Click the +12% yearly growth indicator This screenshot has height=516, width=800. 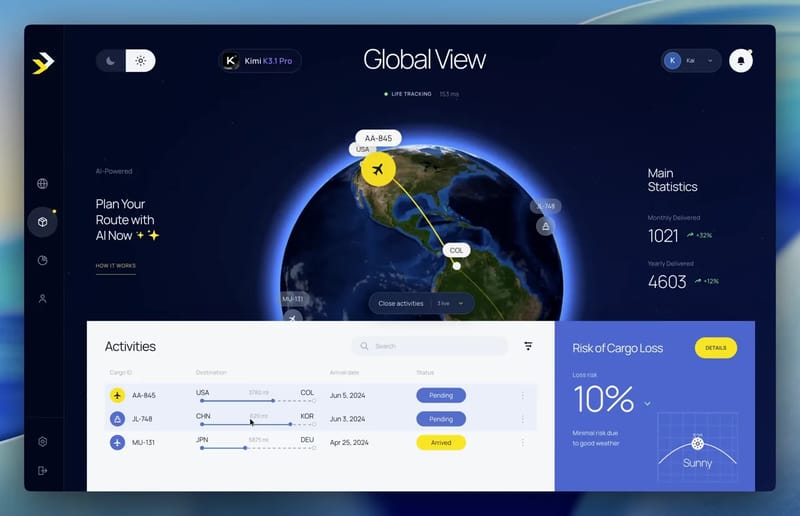pos(707,281)
